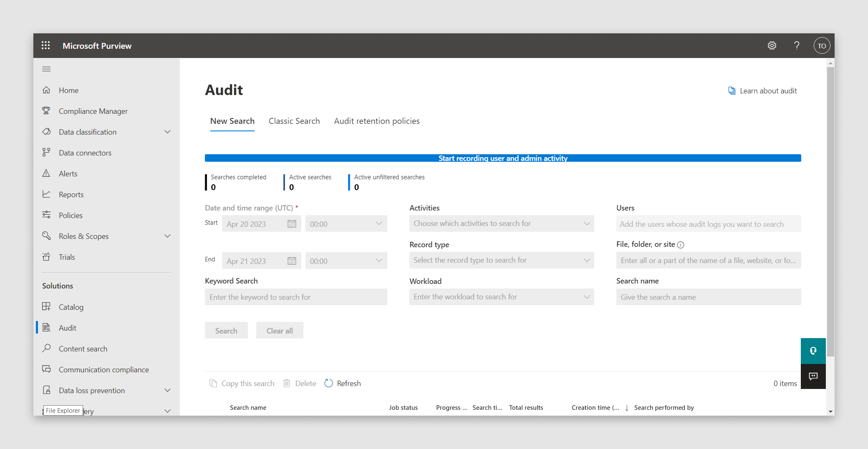This screenshot has height=449, width=868.
Task: Click the Roles & Scopes icon
Action: click(x=46, y=236)
